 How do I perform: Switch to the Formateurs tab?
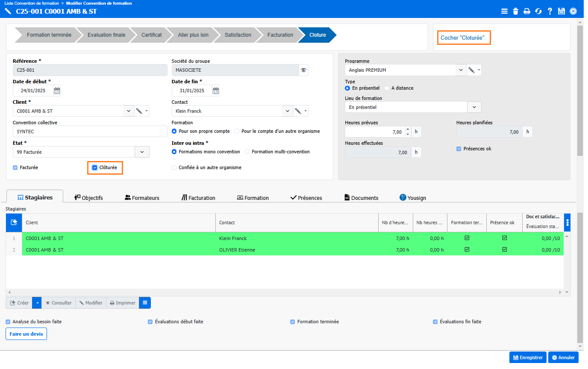[x=142, y=198]
